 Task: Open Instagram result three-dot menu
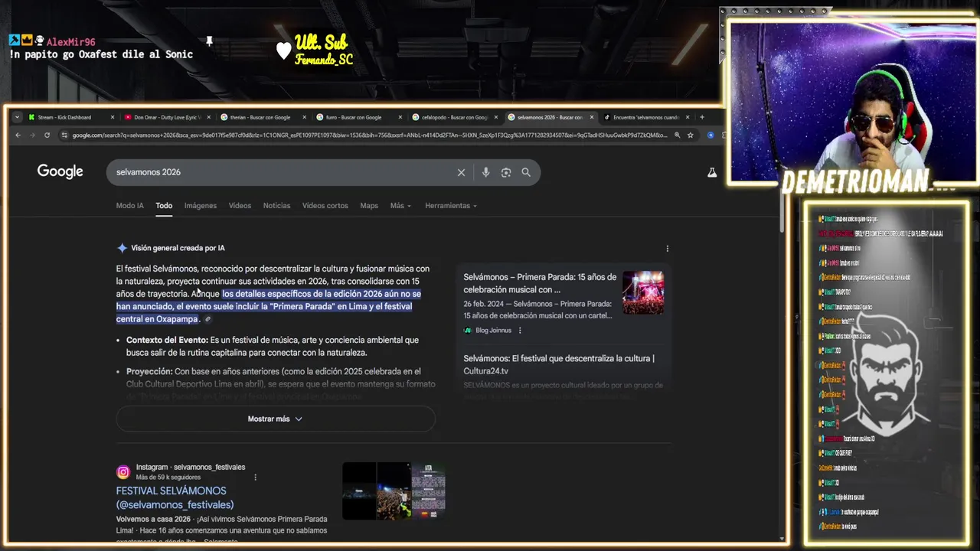(256, 478)
